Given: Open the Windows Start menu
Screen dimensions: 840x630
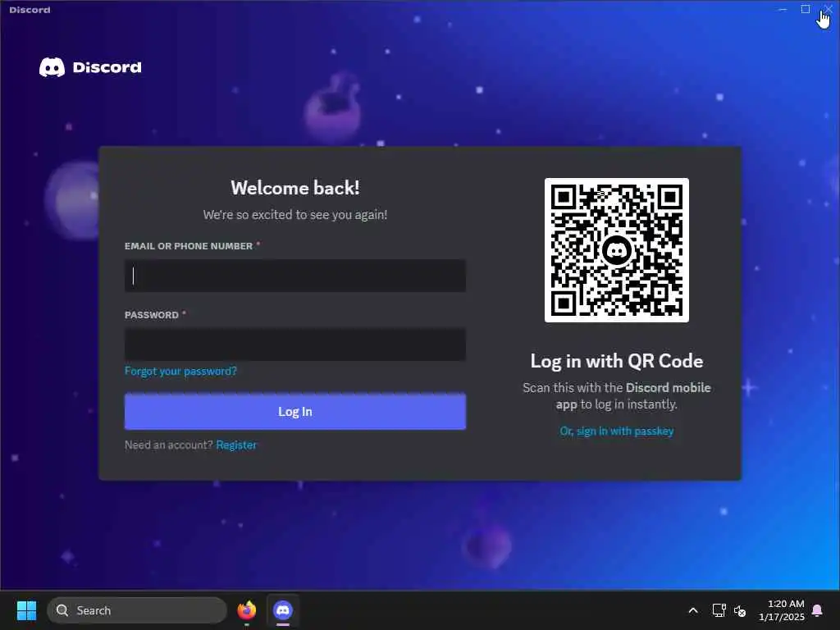Looking at the screenshot, I should (26, 610).
